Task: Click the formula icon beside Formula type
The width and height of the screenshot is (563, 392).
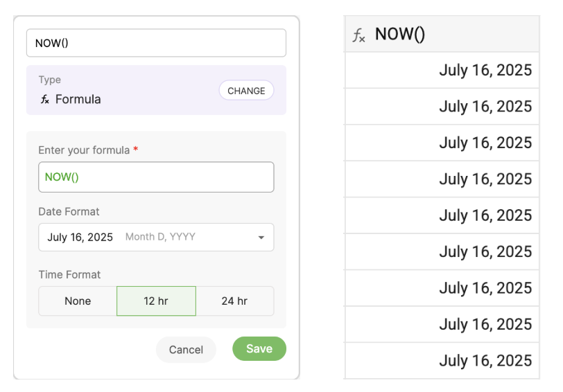Action: coord(44,100)
